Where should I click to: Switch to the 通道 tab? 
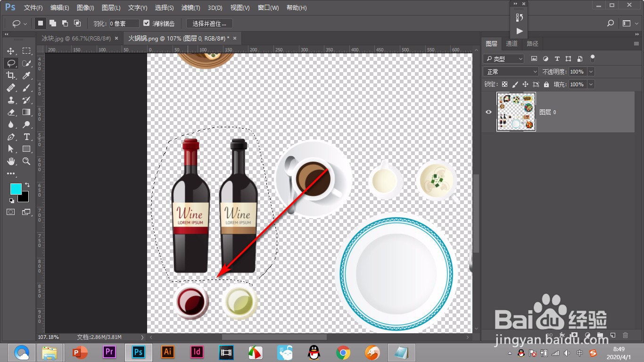512,43
